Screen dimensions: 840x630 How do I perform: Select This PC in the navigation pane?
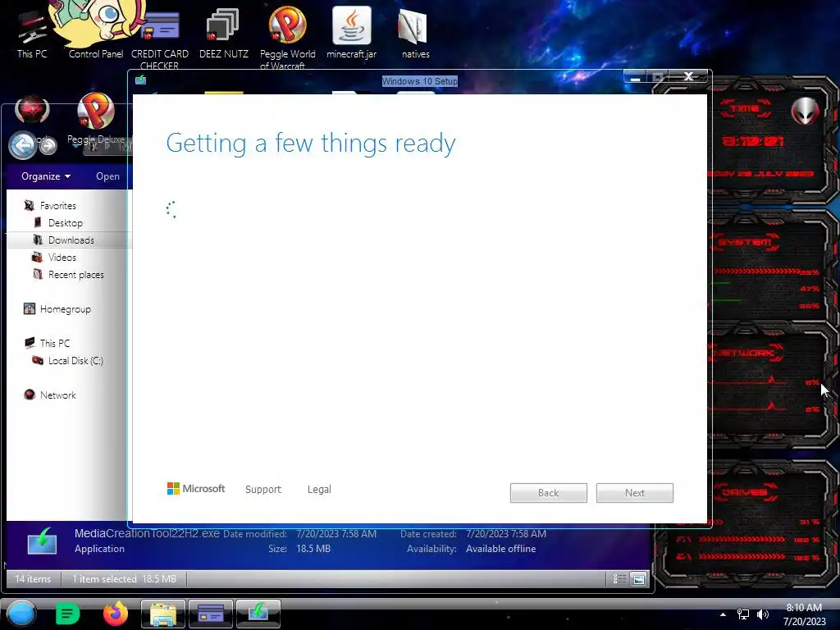(x=55, y=344)
